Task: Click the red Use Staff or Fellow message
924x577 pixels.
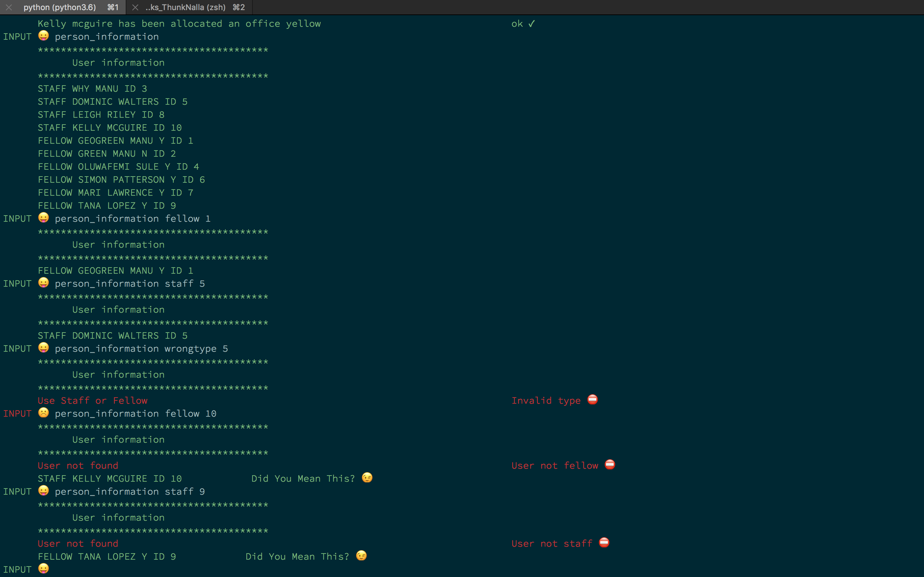Action: coord(92,400)
